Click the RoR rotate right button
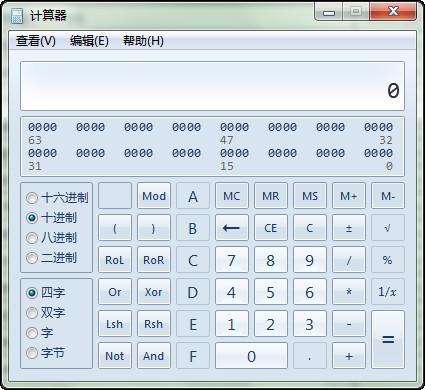Viewport: 425px width, 390px height. pyautogui.click(x=154, y=260)
